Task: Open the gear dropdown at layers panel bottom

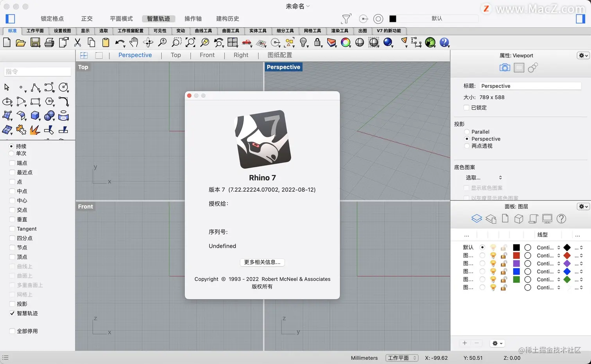Action: [497, 343]
